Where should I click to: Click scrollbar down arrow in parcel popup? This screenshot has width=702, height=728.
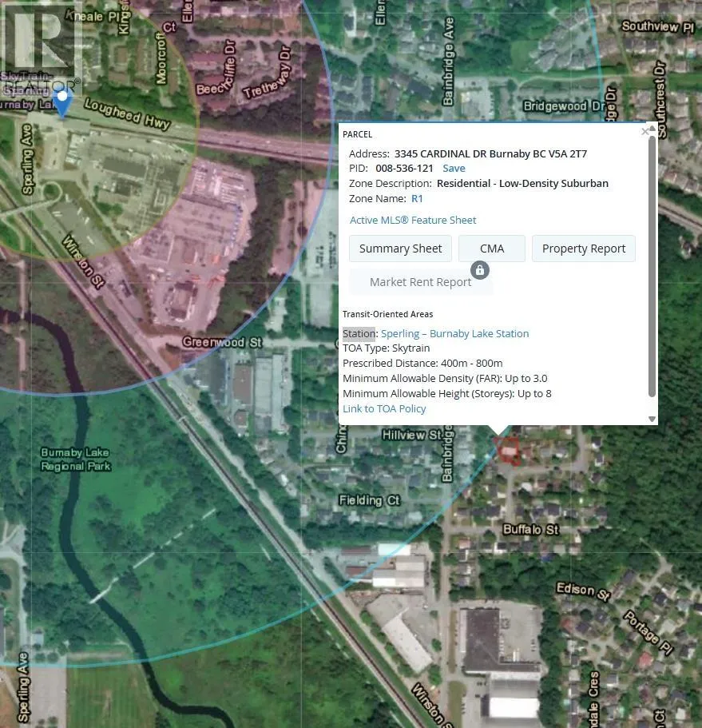[652, 419]
